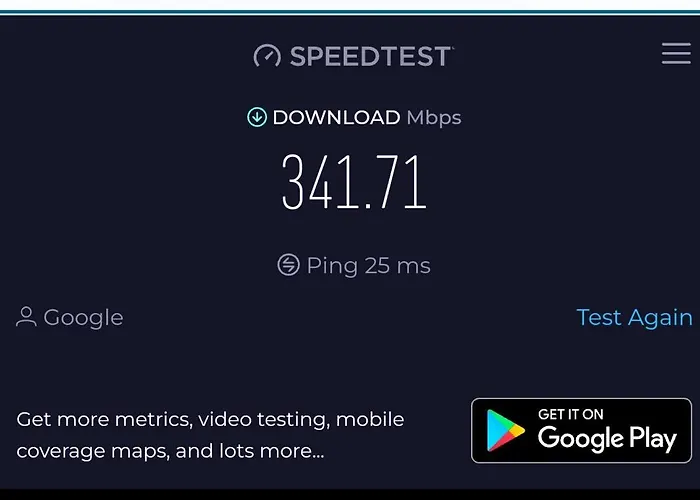The width and height of the screenshot is (700, 500).
Task: Click the GET IT ON text in badge
Action: click(x=571, y=414)
